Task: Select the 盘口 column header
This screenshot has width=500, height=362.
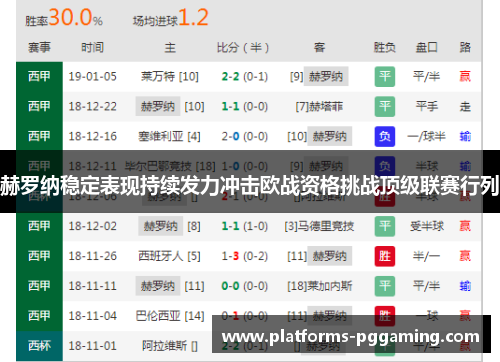Action: click(x=427, y=47)
